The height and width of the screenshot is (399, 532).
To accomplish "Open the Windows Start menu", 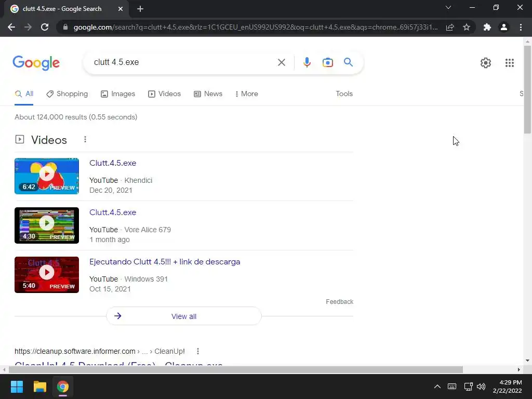I will [x=17, y=387].
